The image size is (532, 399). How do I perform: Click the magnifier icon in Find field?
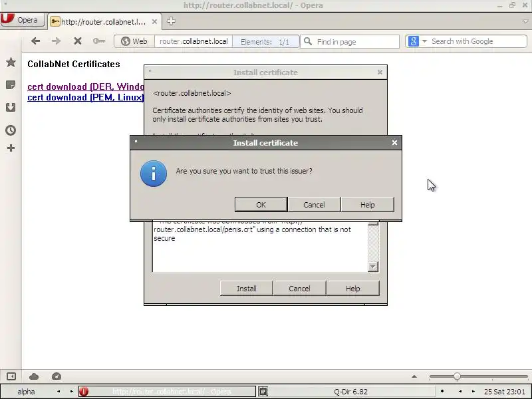(308, 41)
